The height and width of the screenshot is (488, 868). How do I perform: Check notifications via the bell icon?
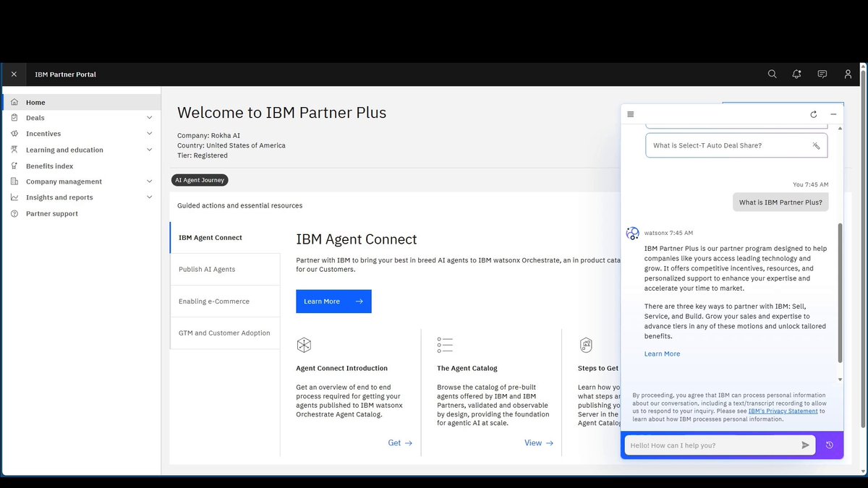coord(796,74)
